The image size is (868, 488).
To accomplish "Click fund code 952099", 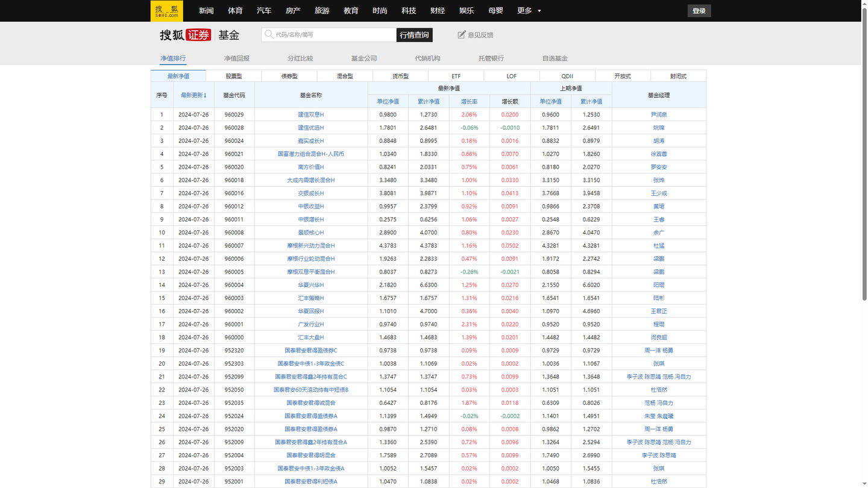I will click(x=234, y=377).
